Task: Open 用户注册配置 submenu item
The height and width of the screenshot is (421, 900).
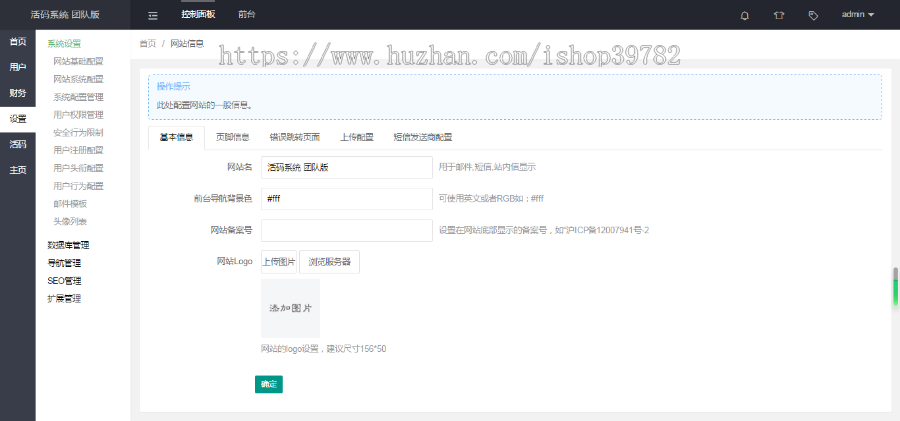Action: click(78, 150)
